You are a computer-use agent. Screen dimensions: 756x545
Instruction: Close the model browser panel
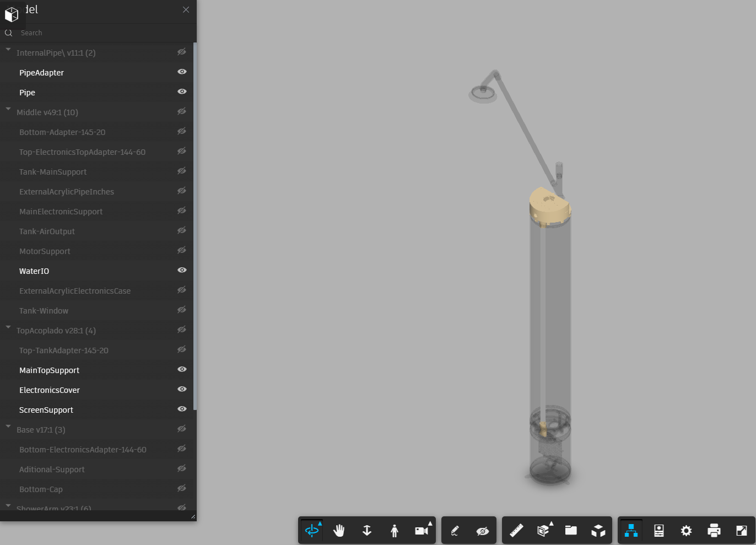(186, 10)
